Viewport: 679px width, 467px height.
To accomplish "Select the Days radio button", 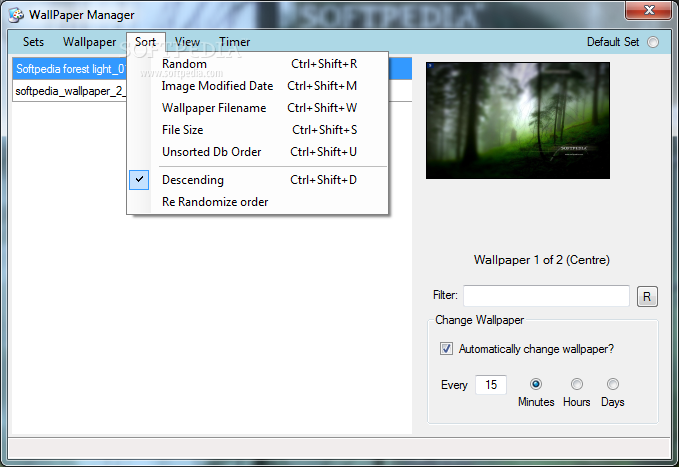I will pos(613,384).
